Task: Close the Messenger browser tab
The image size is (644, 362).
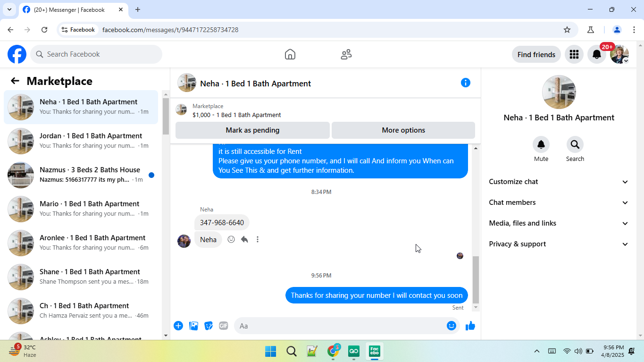Action: 121,9
